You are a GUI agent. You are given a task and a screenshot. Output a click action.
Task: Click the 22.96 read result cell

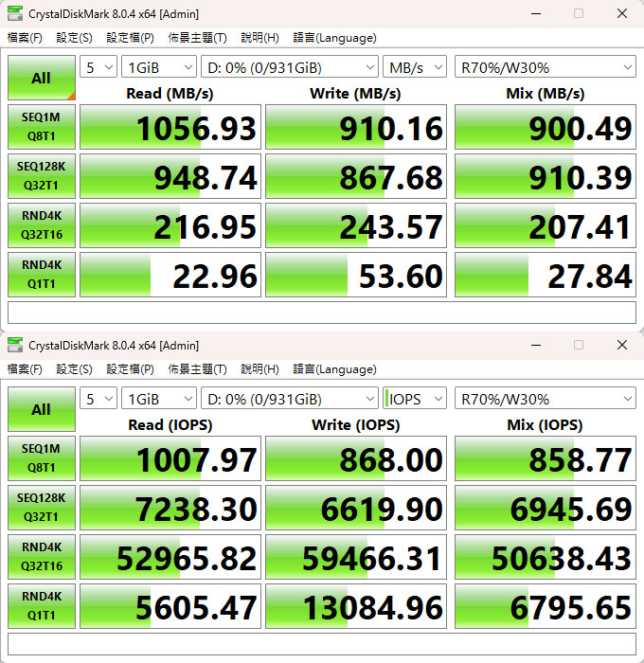[170, 275]
